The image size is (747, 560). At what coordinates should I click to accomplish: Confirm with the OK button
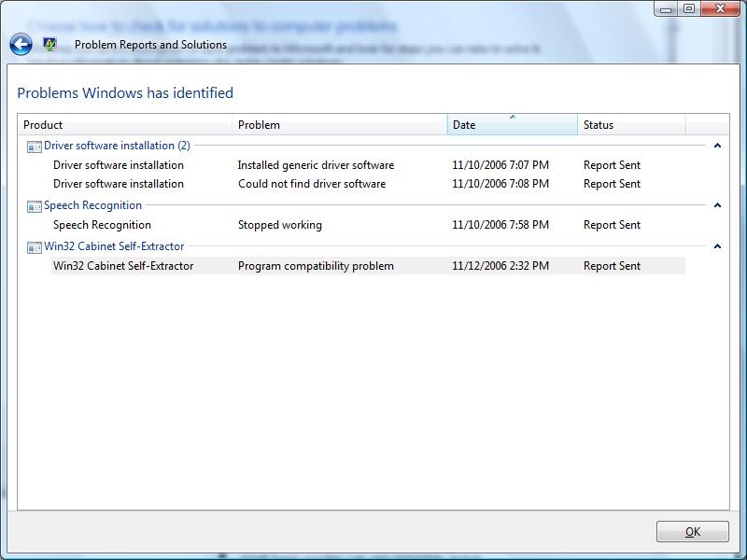[x=693, y=531]
